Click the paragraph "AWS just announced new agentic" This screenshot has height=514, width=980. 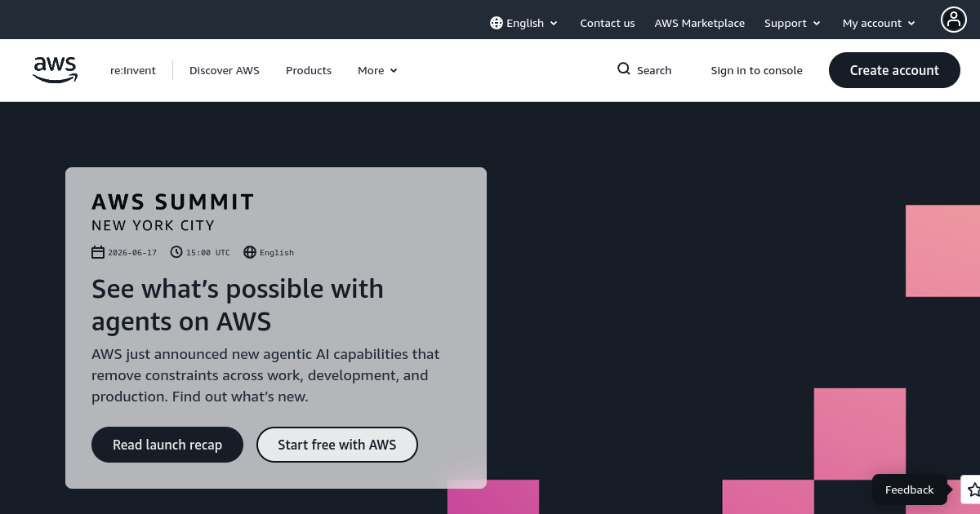265,375
